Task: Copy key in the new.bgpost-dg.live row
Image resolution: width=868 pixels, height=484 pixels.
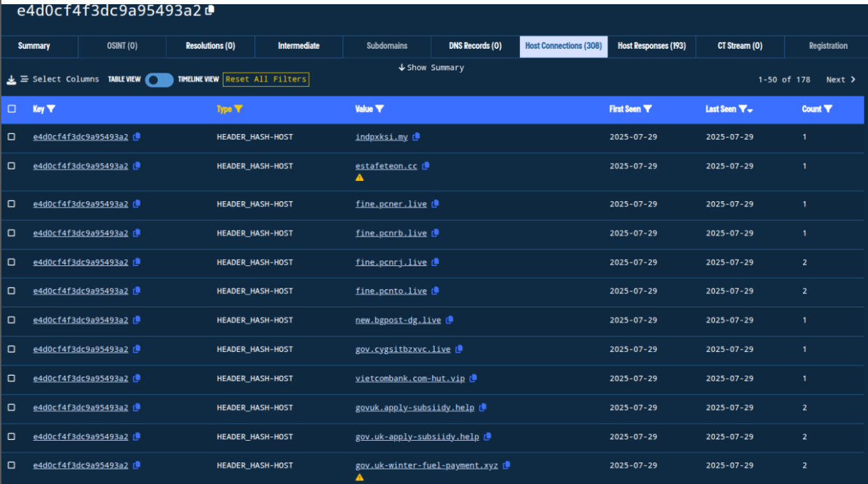Action: 136,320
